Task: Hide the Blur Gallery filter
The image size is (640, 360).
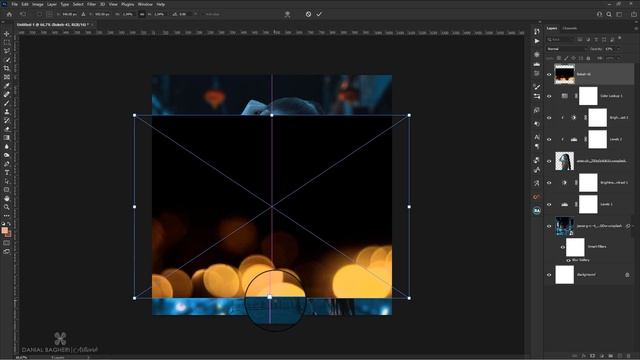Action: click(568, 260)
